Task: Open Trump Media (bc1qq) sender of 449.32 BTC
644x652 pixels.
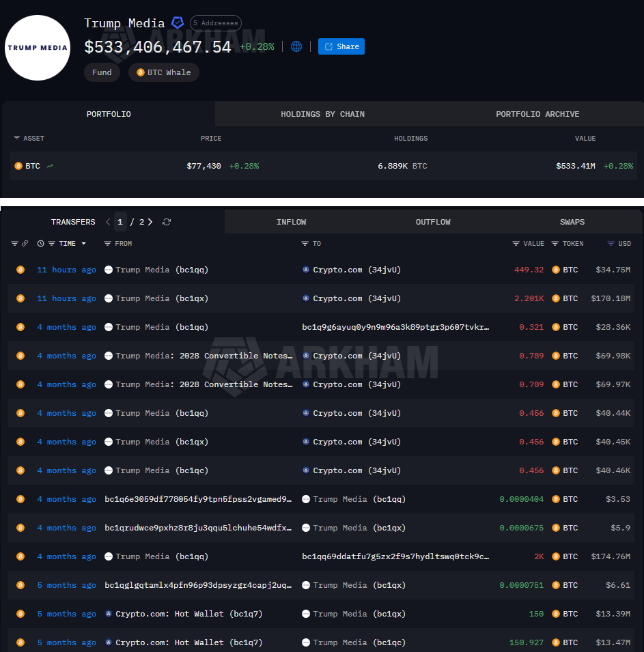Action: [x=162, y=270]
